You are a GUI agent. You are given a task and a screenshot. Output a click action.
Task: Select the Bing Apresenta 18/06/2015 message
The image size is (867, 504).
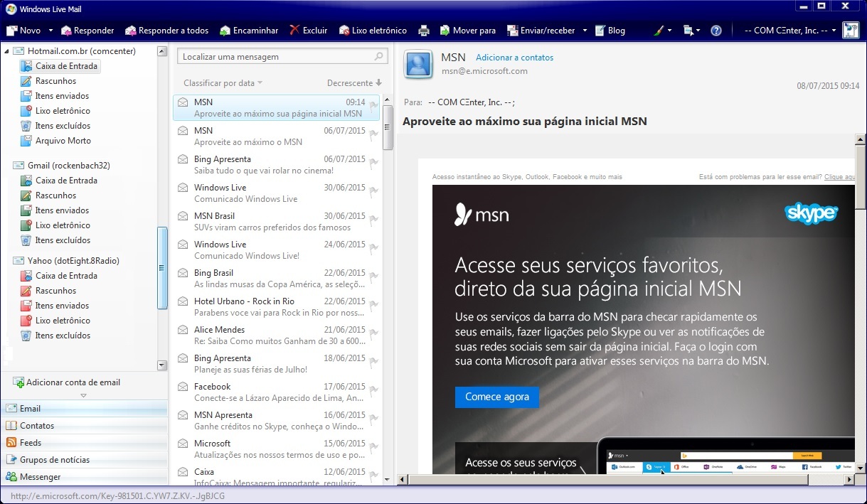(277, 364)
